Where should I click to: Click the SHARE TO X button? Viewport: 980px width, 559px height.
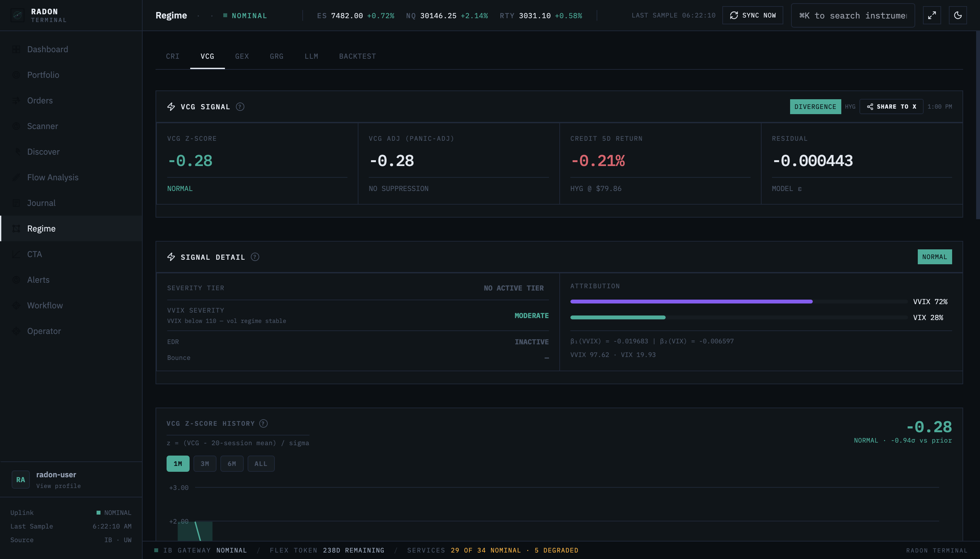tap(891, 107)
